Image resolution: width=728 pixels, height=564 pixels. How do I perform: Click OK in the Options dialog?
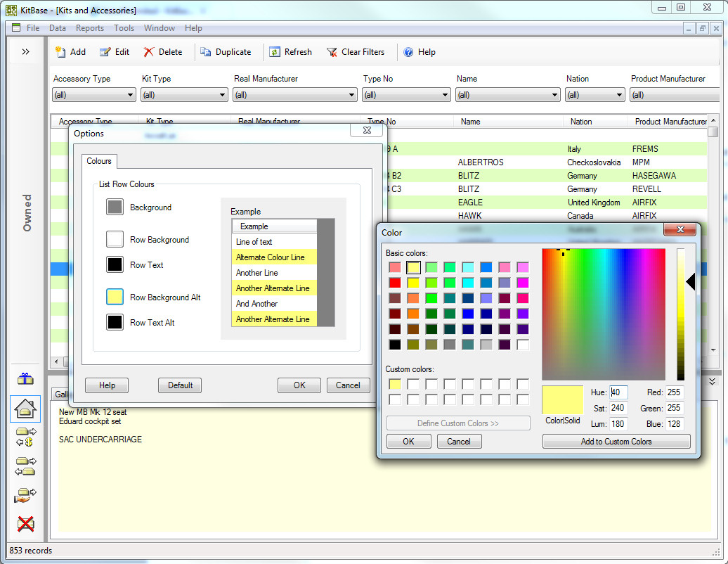click(299, 385)
